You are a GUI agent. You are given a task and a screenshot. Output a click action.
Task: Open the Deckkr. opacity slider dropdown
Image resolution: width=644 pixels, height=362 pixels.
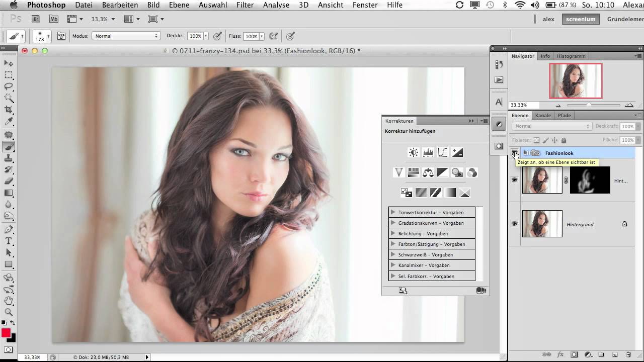[x=206, y=36]
